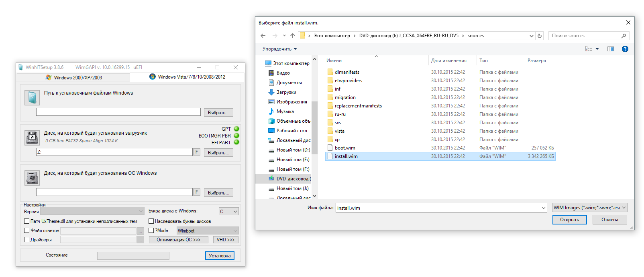The image size is (644, 277).
Task: Toggle the preview pane icon
Action: tap(611, 49)
